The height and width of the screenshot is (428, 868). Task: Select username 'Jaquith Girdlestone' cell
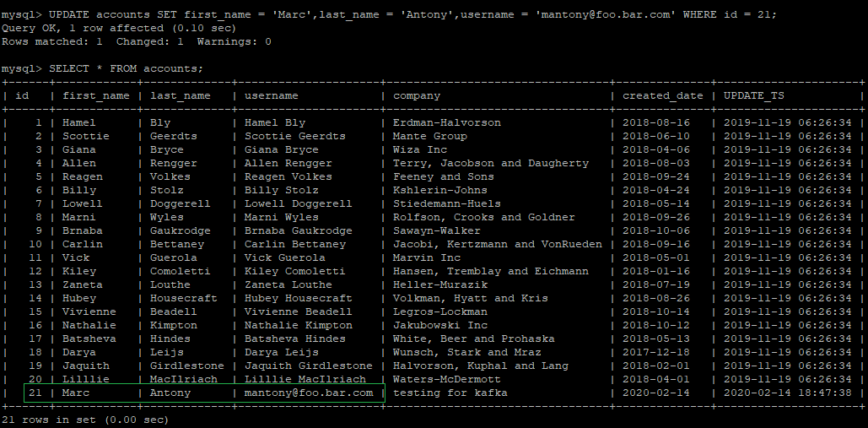click(309, 366)
